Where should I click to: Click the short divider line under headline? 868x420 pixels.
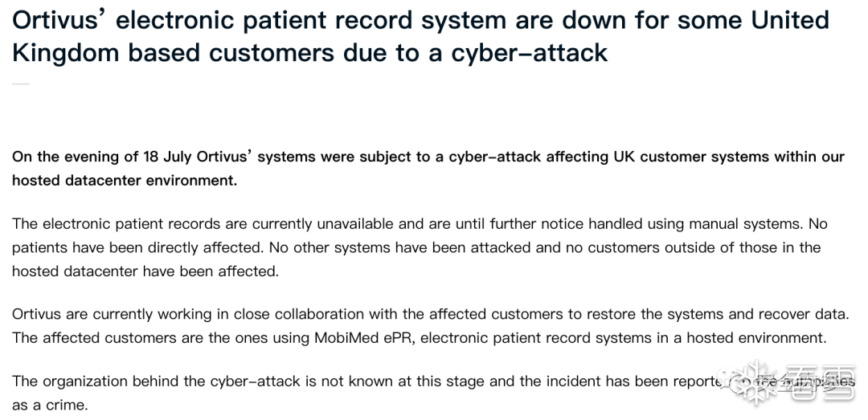[x=21, y=84]
